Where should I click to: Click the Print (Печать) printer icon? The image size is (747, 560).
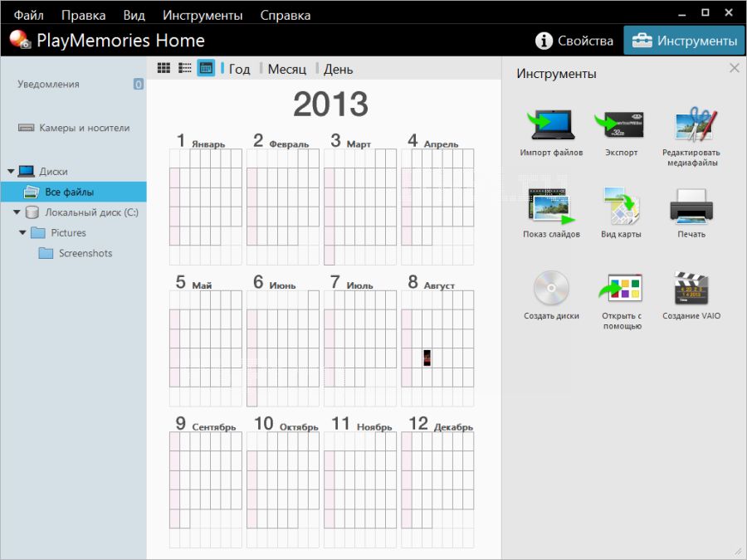click(691, 207)
